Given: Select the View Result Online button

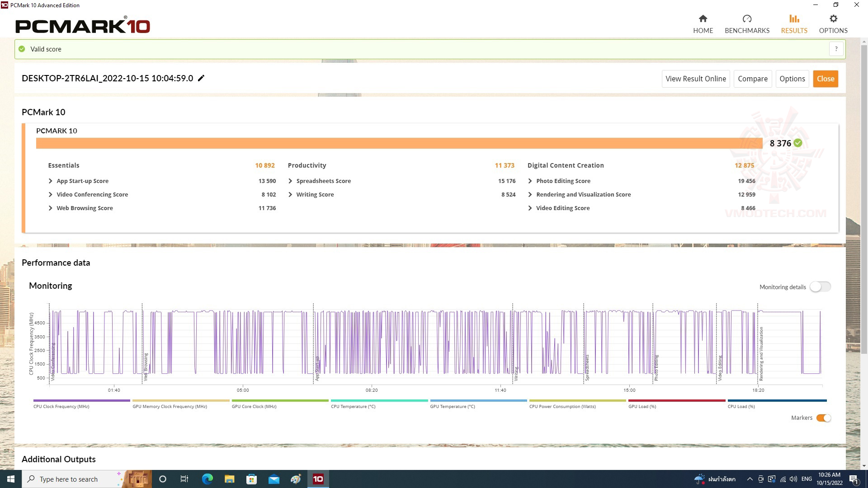Looking at the screenshot, I should pyautogui.click(x=696, y=78).
